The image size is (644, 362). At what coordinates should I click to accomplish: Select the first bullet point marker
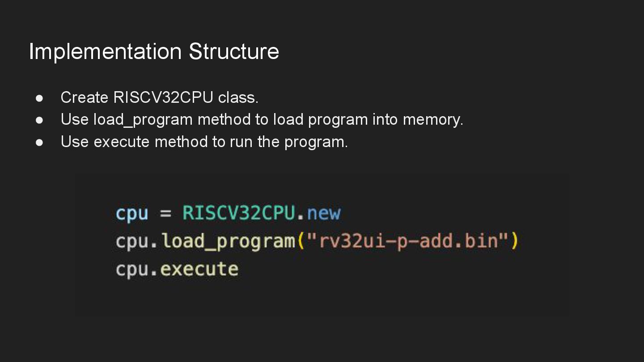39,97
